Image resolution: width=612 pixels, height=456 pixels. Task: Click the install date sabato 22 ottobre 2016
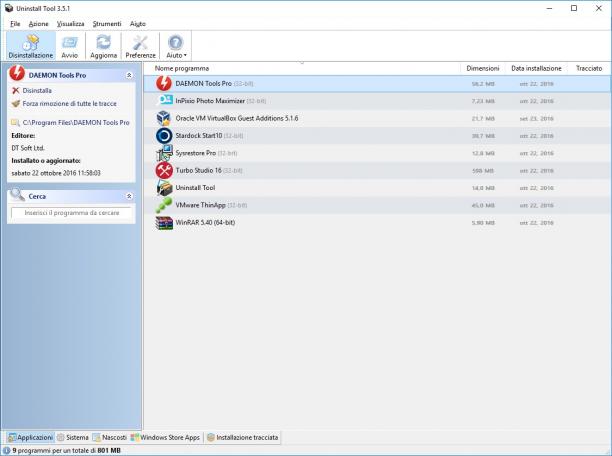[x=56, y=173]
